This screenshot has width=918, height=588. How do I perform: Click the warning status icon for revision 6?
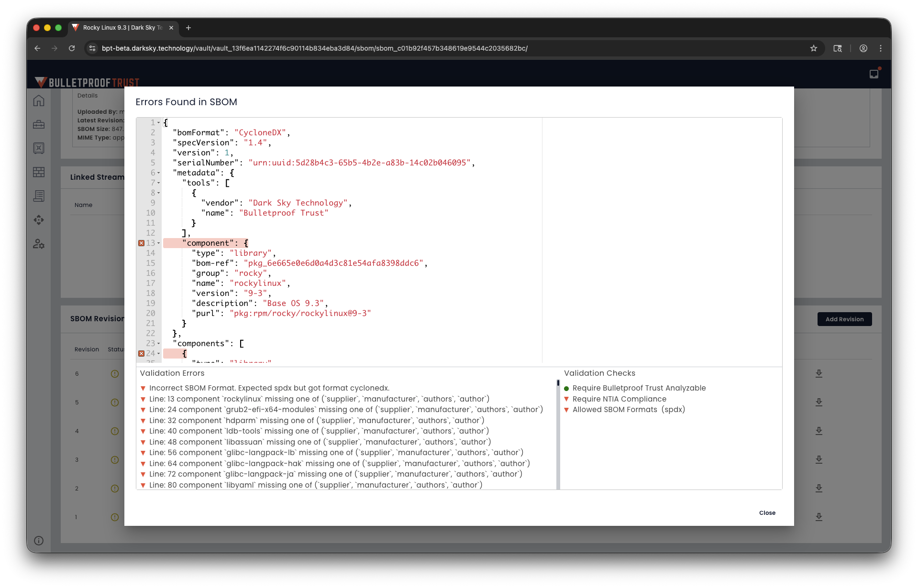pyautogui.click(x=115, y=374)
